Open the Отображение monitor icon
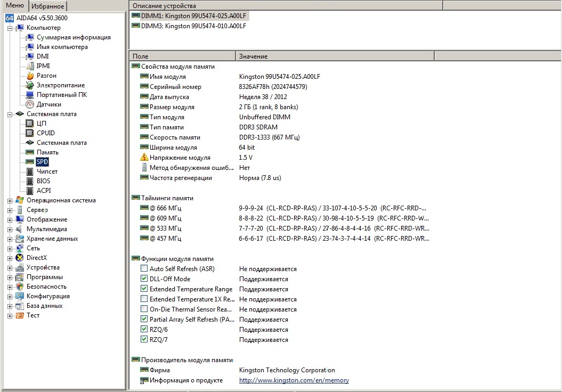 (x=20, y=219)
